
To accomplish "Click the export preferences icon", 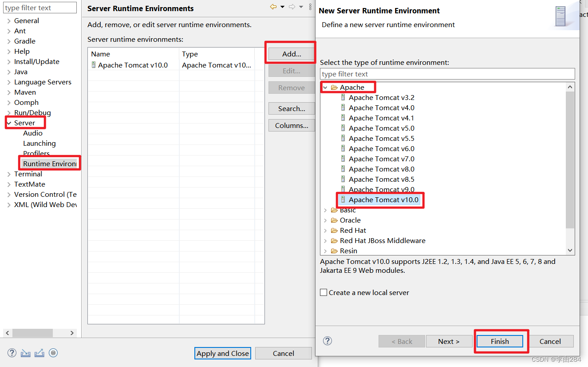I will (x=39, y=353).
